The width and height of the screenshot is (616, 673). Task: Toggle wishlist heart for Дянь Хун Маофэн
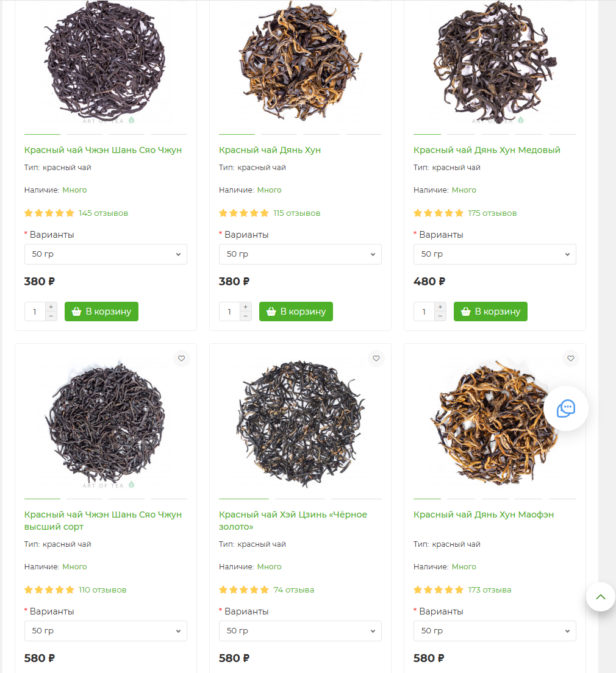[x=570, y=358]
